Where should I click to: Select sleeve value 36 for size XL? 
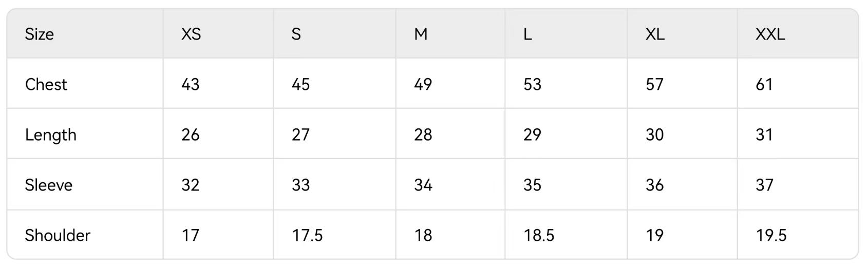point(655,185)
